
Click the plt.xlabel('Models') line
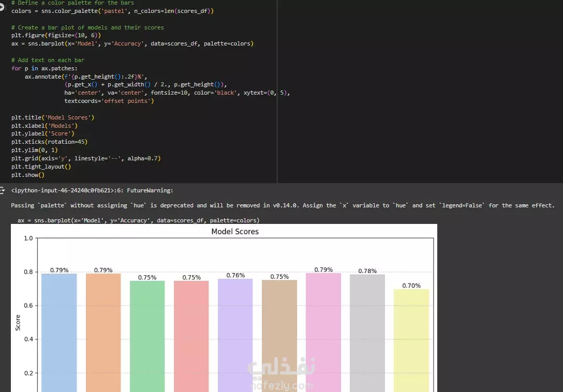pyautogui.click(x=45, y=126)
